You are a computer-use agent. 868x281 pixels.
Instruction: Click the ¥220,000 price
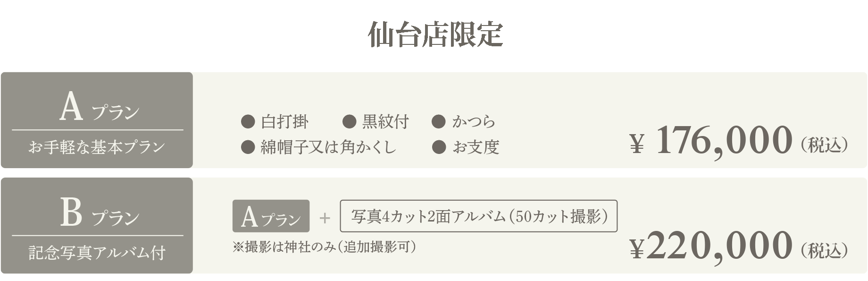pyautogui.click(x=711, y=246)
